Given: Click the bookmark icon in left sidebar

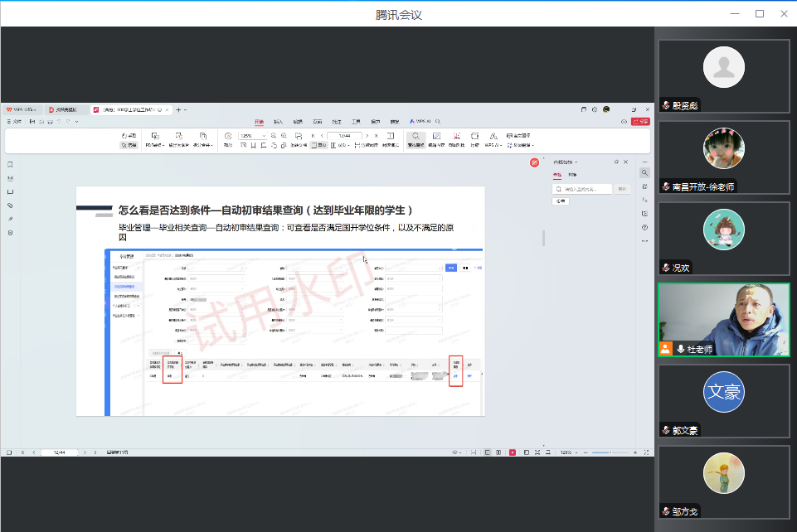Looking at the screenshot, I should coord(10,164).
